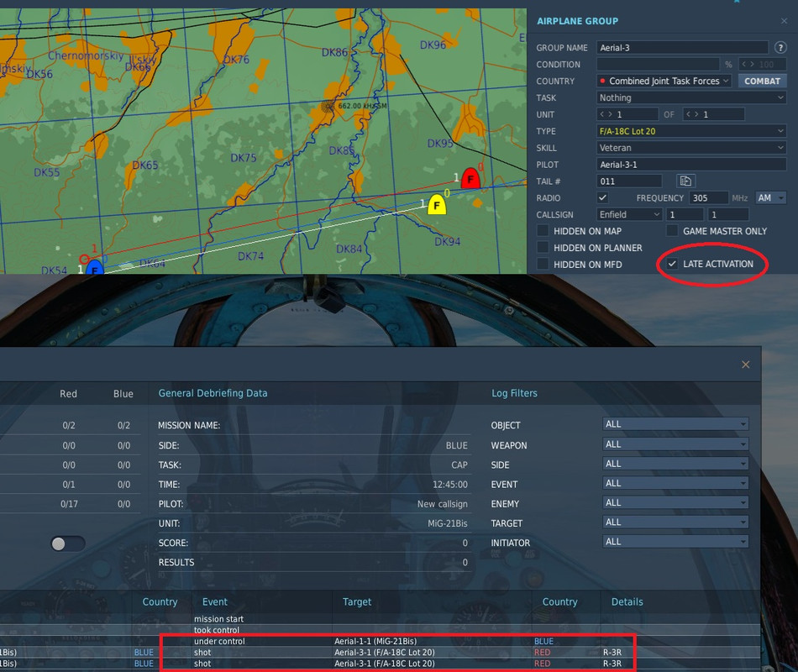Viewport: 798px width, 672px height.
Task: Open the help question mark icon
Action: 780,47
